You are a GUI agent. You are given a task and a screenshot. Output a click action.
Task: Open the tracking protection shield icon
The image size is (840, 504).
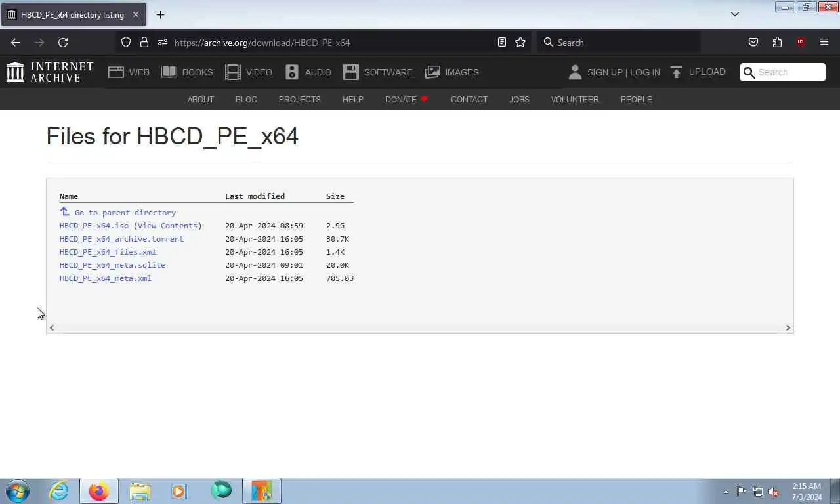[126, 42]
